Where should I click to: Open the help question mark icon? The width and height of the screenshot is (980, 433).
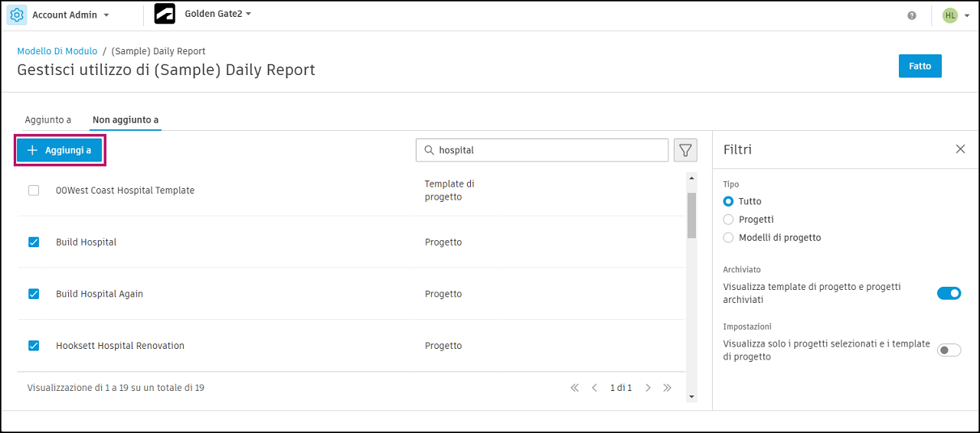(912, 15)
